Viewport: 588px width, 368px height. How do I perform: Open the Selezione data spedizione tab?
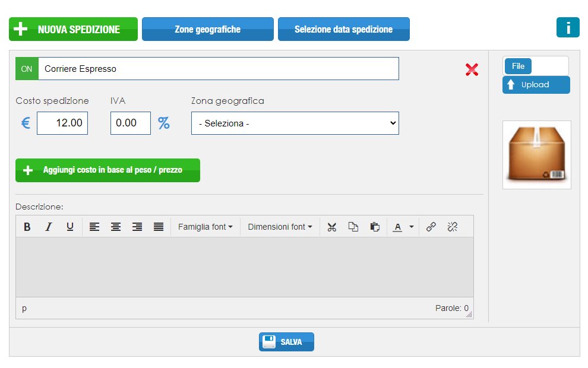pyautogui.click(x=343, y=29)
